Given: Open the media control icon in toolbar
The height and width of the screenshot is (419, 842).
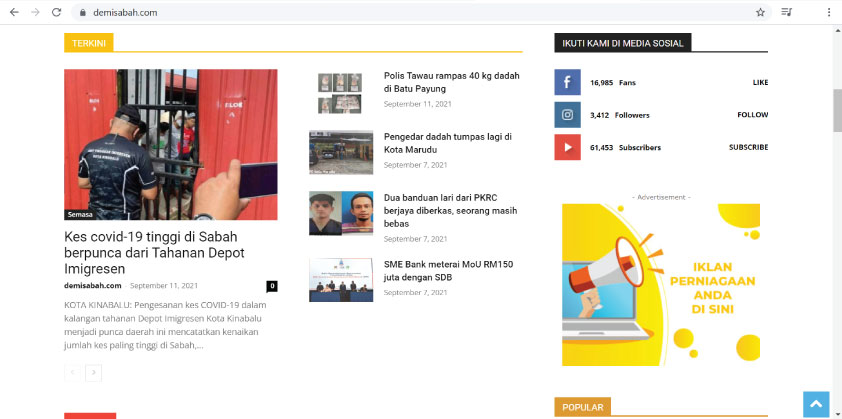Looking at the screenshot, I should pos(787,12).
